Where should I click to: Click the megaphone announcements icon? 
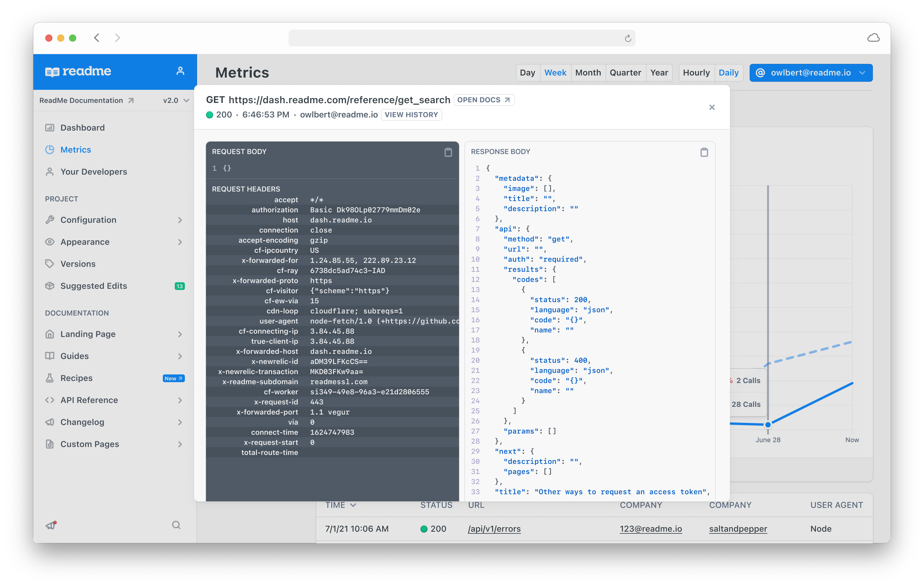pyautogui.click(x=51, y=525)
